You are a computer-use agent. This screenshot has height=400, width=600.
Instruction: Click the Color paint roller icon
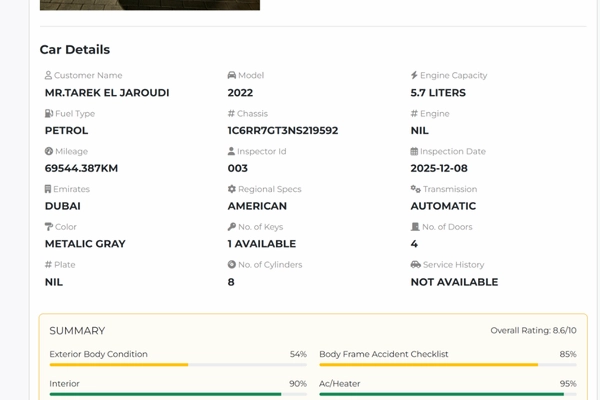click(x=49, y=227)
